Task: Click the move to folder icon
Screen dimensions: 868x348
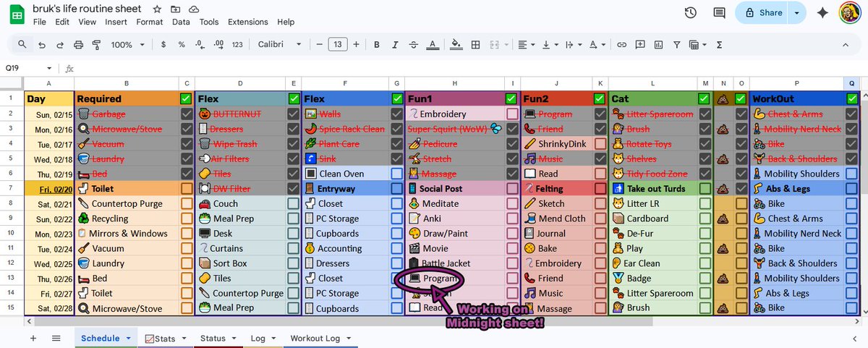Action: point(176,9)
